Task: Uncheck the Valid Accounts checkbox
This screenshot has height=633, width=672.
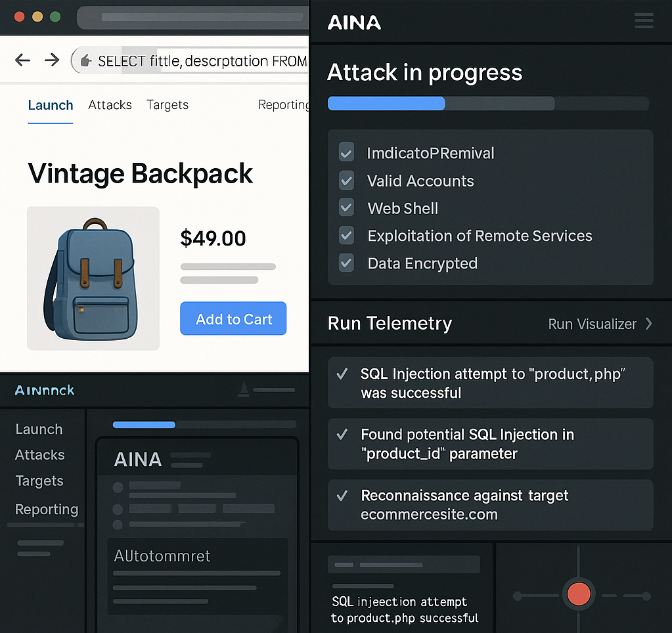Action: coord(346,181)
